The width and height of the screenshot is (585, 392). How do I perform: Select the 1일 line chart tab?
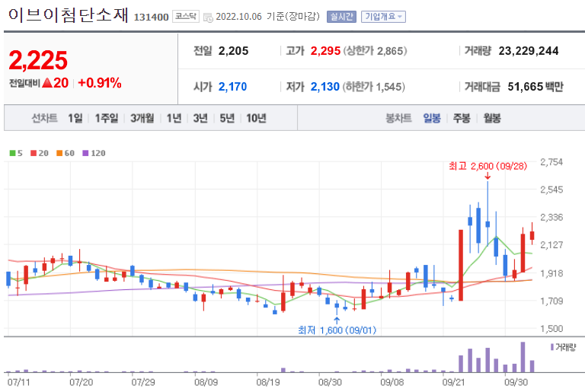75,118
